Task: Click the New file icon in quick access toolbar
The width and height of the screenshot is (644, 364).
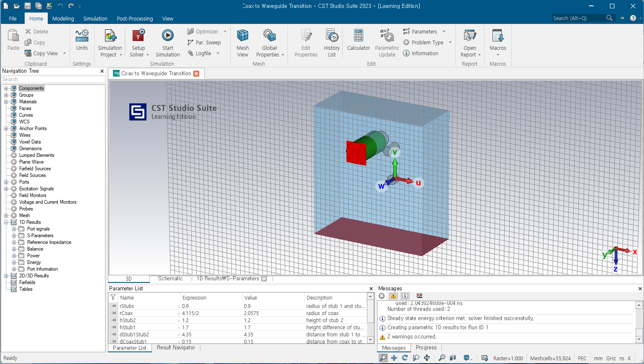Action: coord(6,6)
